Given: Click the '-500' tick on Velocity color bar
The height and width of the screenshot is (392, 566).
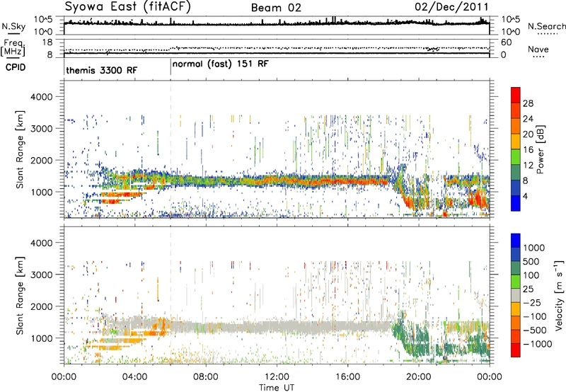Looking at the screenshot, I should pos(534,330).
